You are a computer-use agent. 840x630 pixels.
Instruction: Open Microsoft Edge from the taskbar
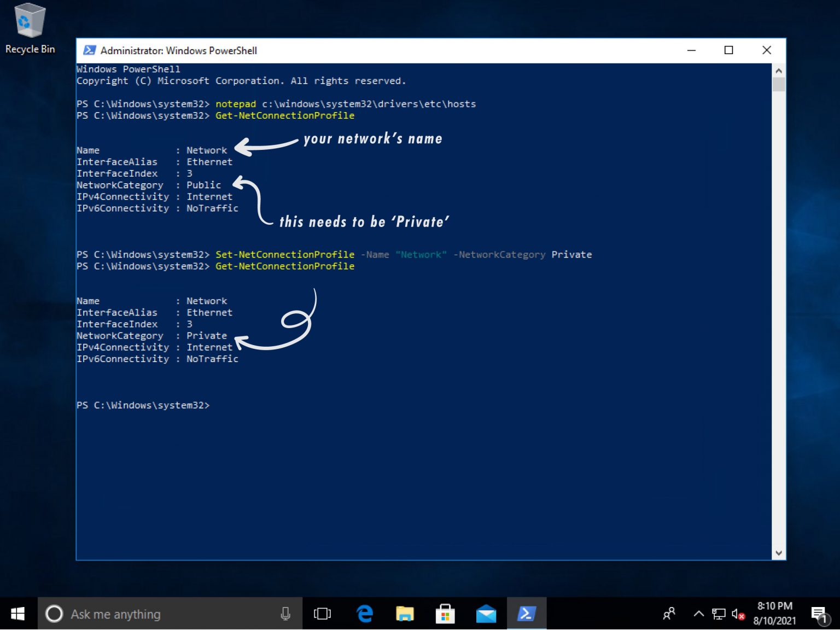[363, 614]
